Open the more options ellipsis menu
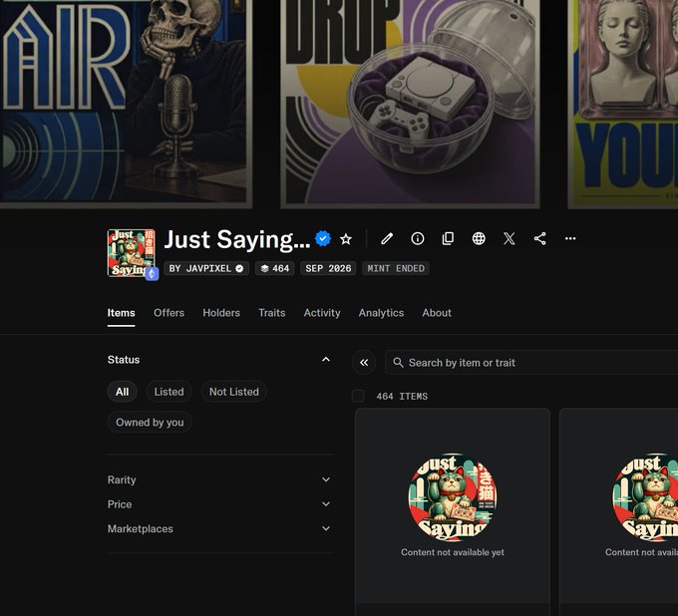Screen dimensions: 678x616 pyautogui.click(x=570, y=238)
